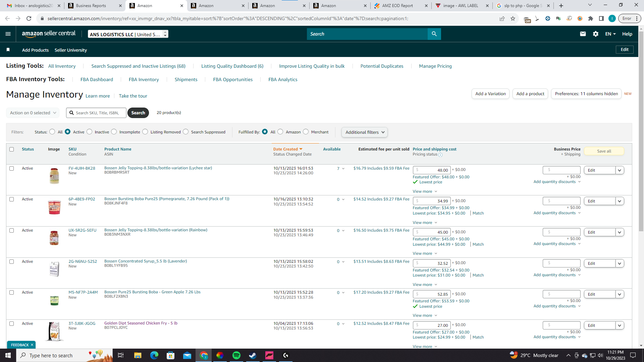Open File Explorer from the taskbar
This screenshot has height=362, width=644.
click(138, 355)
